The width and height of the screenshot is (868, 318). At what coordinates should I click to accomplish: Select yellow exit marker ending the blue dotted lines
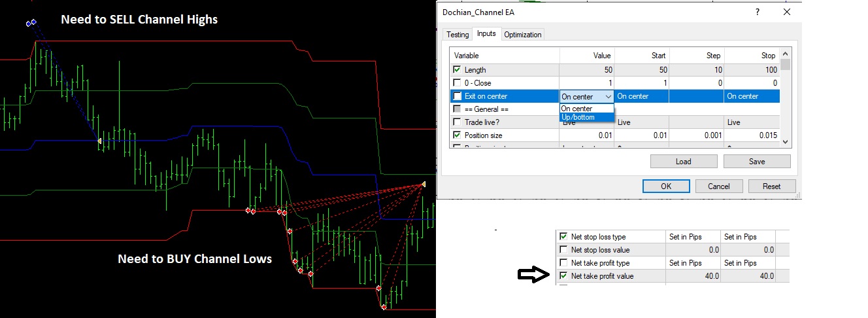(x=99, y=141)
